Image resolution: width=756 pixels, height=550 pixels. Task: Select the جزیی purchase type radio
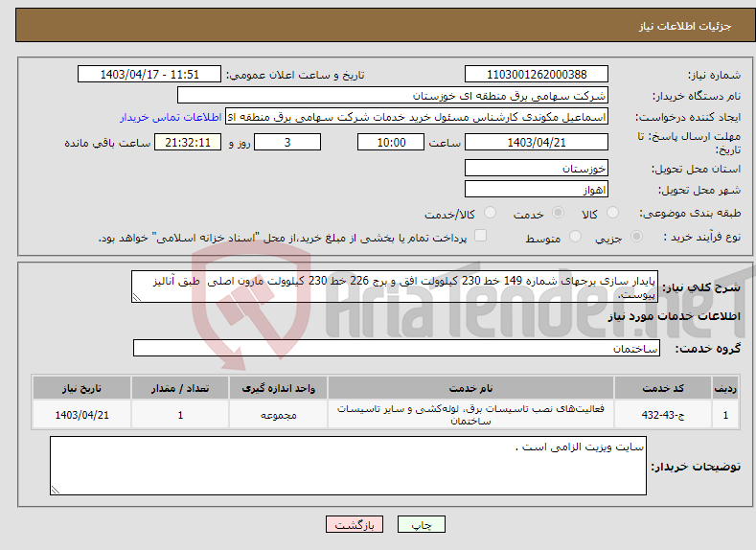[636, 237]
